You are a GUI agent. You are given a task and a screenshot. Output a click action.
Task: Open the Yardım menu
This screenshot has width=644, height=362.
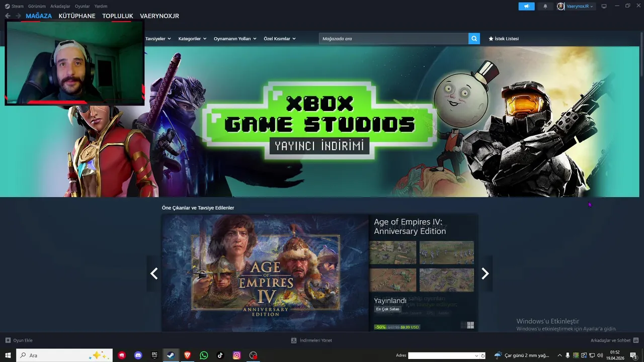[x=101, y=6]
